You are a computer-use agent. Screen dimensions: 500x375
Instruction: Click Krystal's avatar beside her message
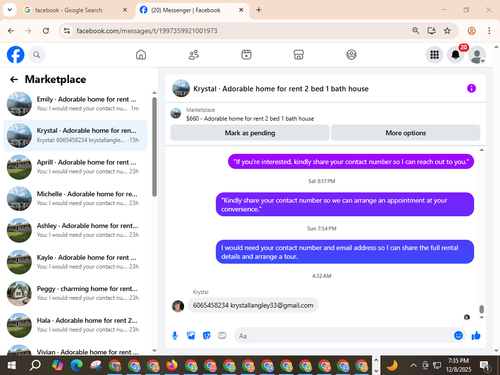tap(178, 306)
